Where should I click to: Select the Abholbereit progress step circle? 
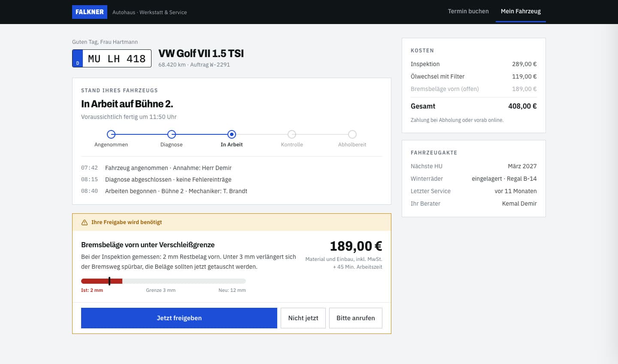[x=352, y=134]
